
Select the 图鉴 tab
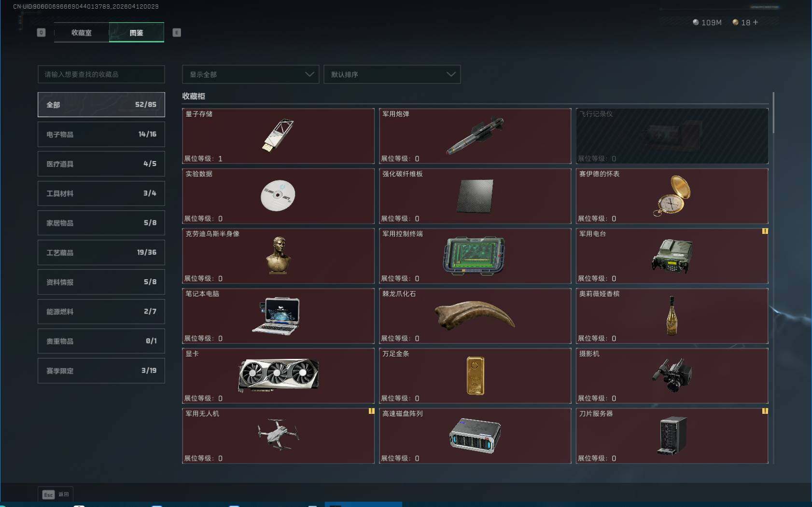(x=137, y=32)
